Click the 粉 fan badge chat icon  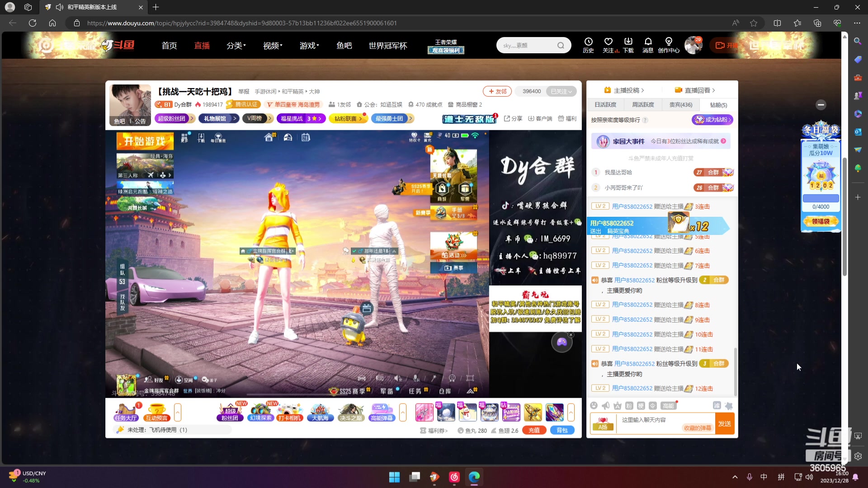(x=629, y=406)
